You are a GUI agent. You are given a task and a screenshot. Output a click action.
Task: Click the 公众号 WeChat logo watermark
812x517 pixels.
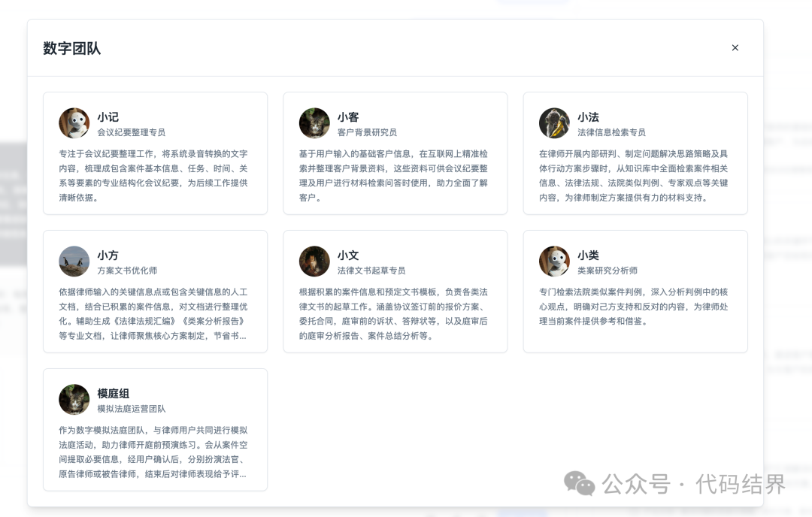coord(579,483)
